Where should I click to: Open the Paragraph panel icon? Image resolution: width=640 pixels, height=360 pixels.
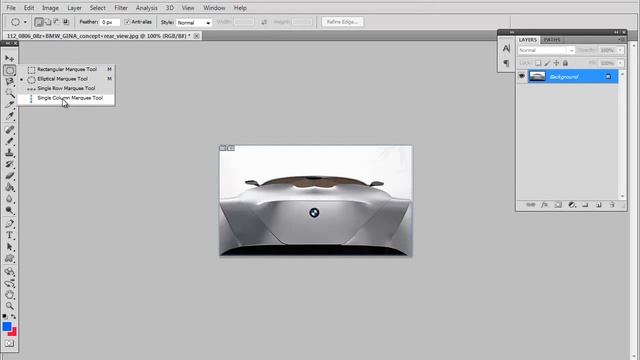click(506, 63)
